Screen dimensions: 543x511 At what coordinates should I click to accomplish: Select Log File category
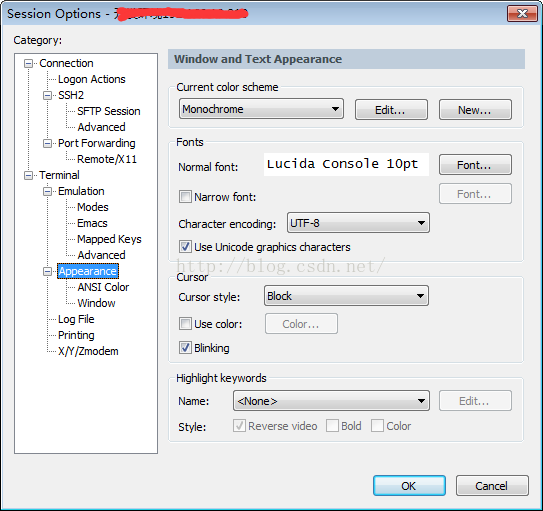(76, 319)
